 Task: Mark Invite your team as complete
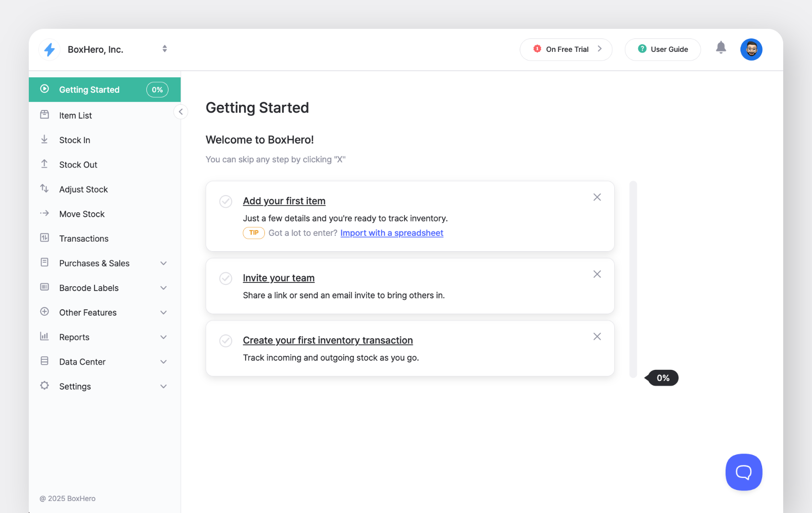pyautogui.click(x=226, y=278)
